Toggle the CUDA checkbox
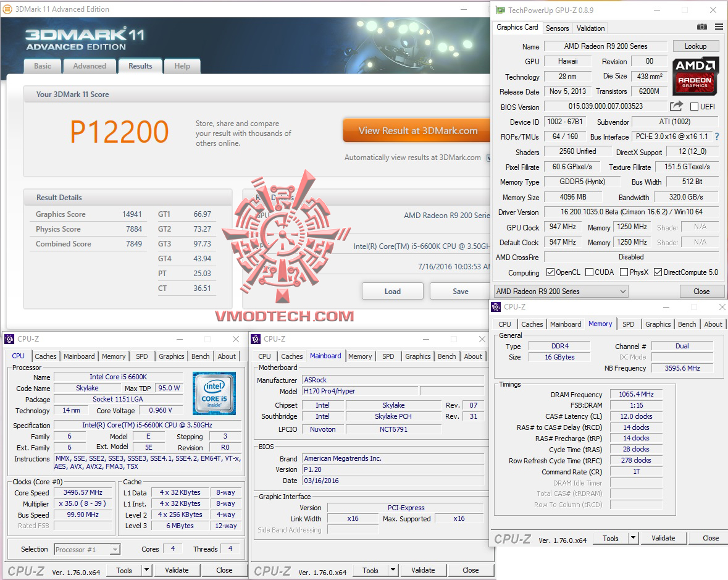The width and height of the screenshot is (728, 580). (589, 272)
